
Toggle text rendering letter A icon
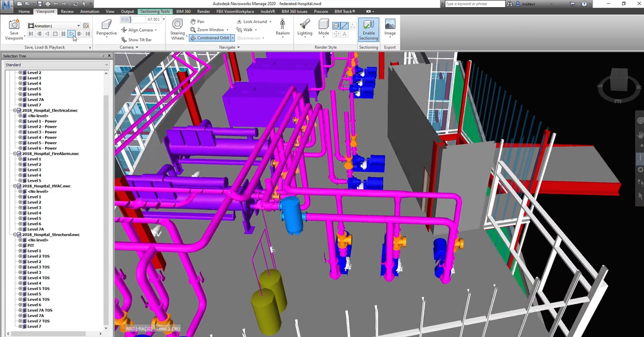click(344, 34)
